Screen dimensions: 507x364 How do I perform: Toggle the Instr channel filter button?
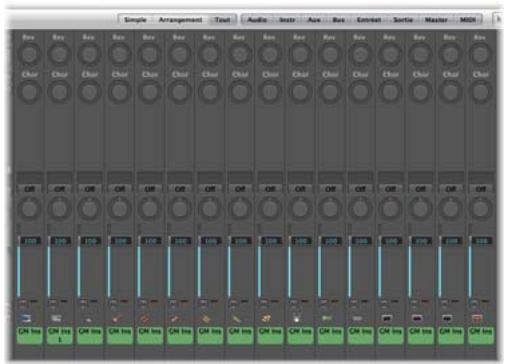point(287,20)
